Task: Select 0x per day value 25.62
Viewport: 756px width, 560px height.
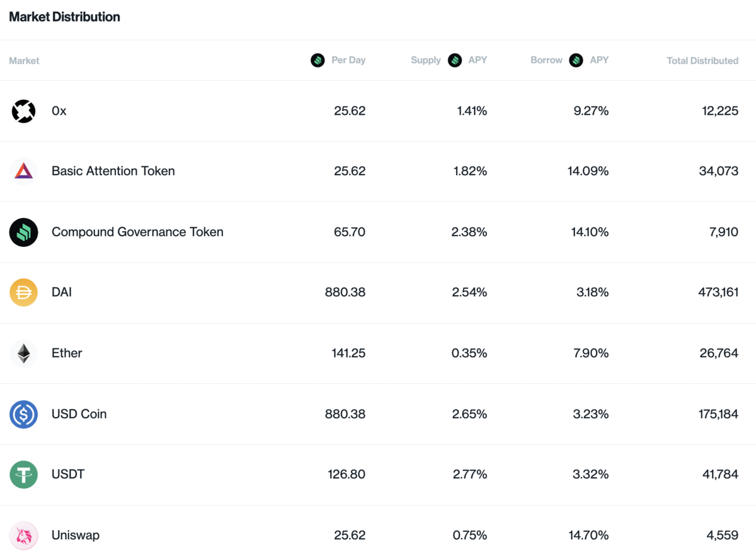Action: [x=350, y=111]
